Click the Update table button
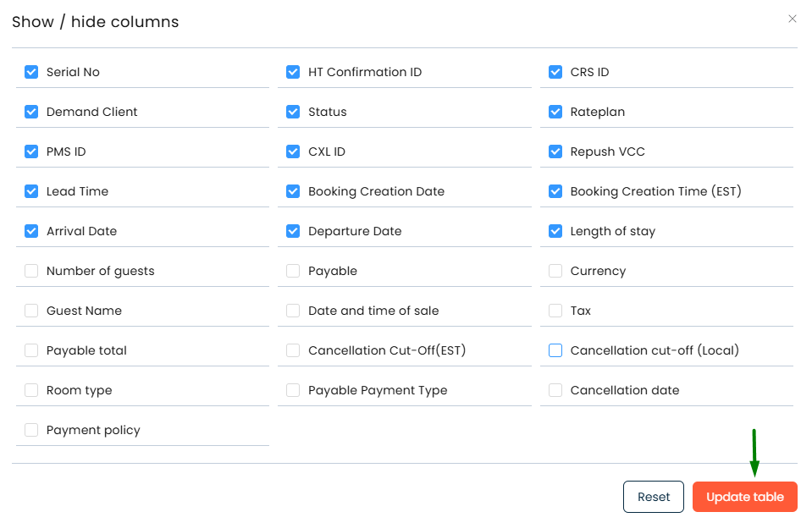 744,497
